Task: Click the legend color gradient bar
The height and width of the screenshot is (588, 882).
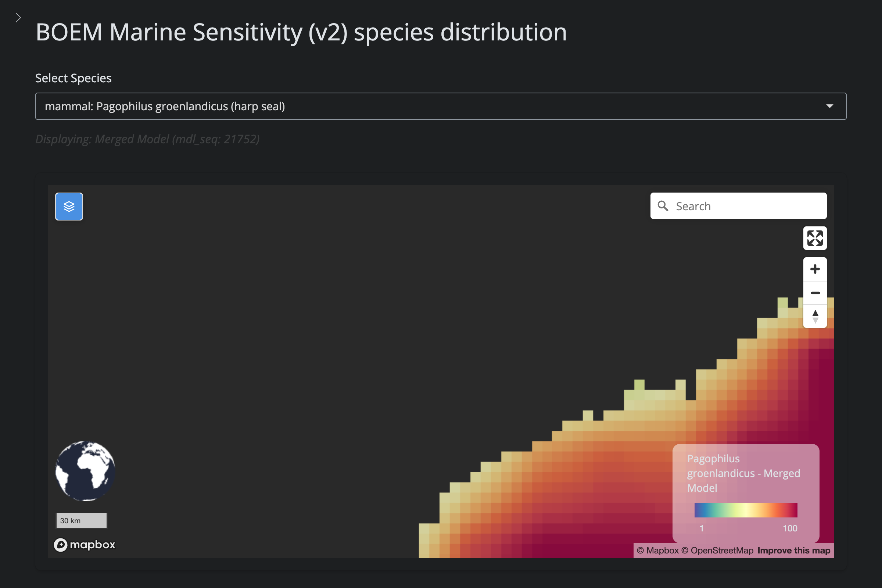Action: click(x=746, y=510)
